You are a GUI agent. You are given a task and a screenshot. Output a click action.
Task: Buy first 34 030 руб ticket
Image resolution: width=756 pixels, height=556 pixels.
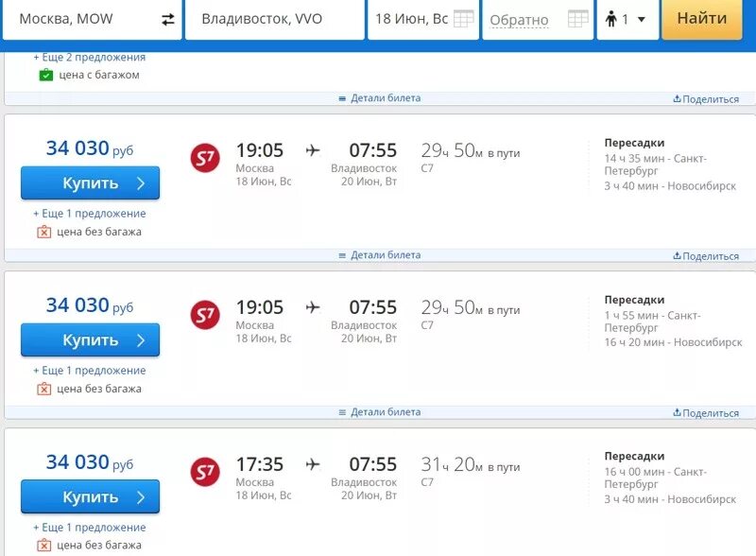[x=91, y=183]
